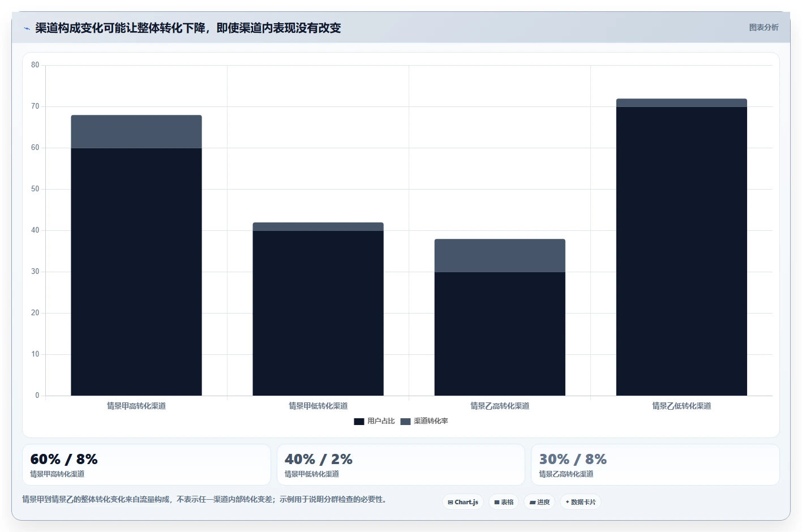
Task: Toggle the 用户占比 legend item
Action: point(374,421)
